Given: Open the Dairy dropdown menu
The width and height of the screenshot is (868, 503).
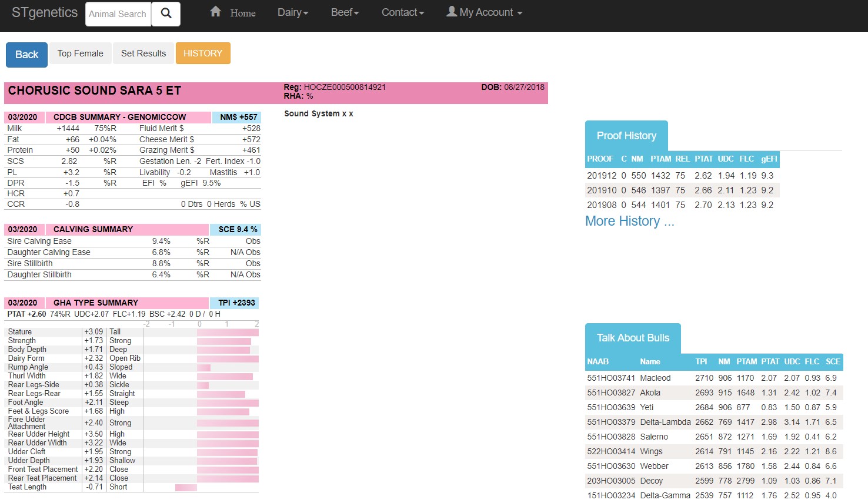Looking at the screenshot, I should (293, 12).
